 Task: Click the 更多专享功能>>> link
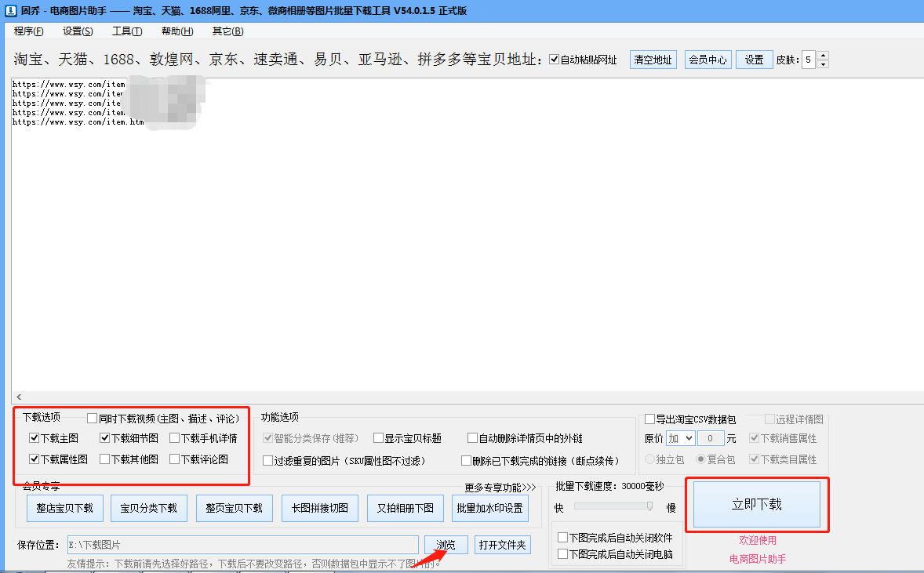[500, 488]
